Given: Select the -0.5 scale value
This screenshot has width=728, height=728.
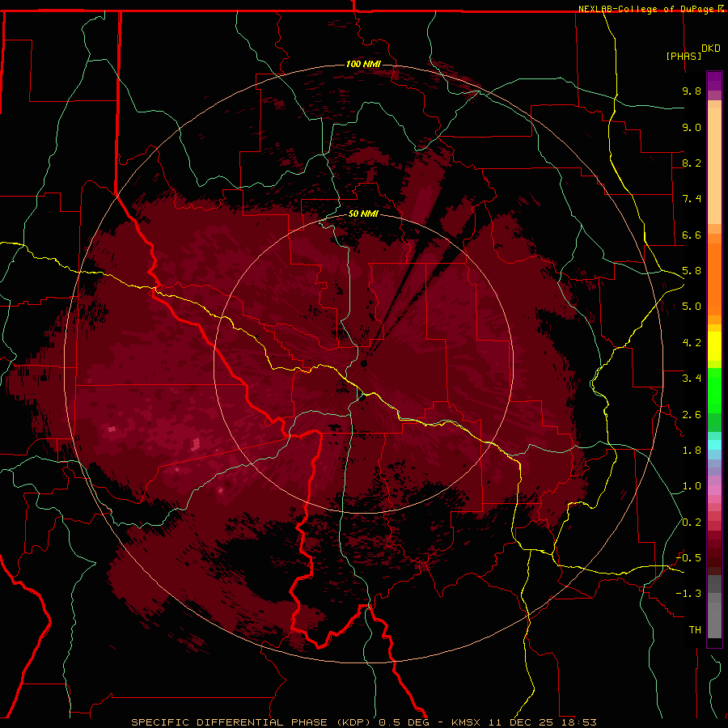Looking at the screenshot, I should [689, 558].
